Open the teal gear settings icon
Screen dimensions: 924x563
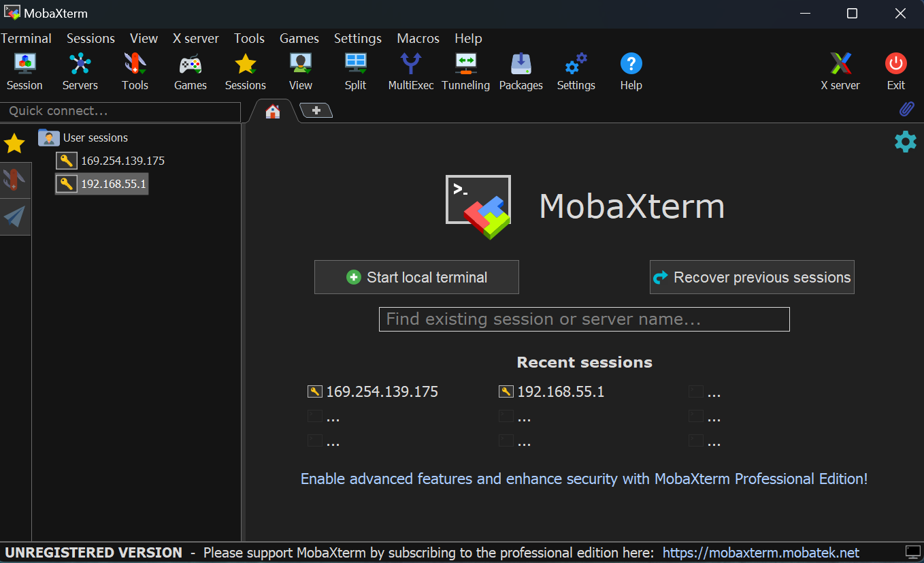(x=905, y=142)
